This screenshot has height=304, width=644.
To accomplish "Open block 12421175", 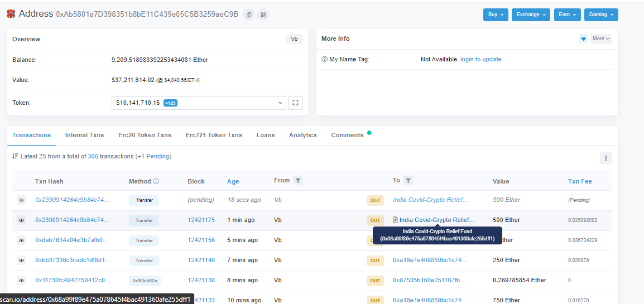I will click(201, 220).
